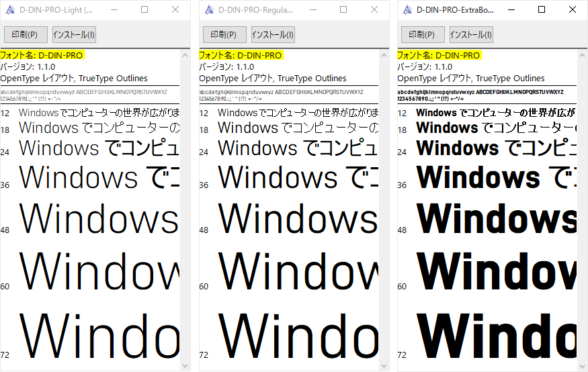Click the 36-point sample row in Regular window

(x=289, y=177)
